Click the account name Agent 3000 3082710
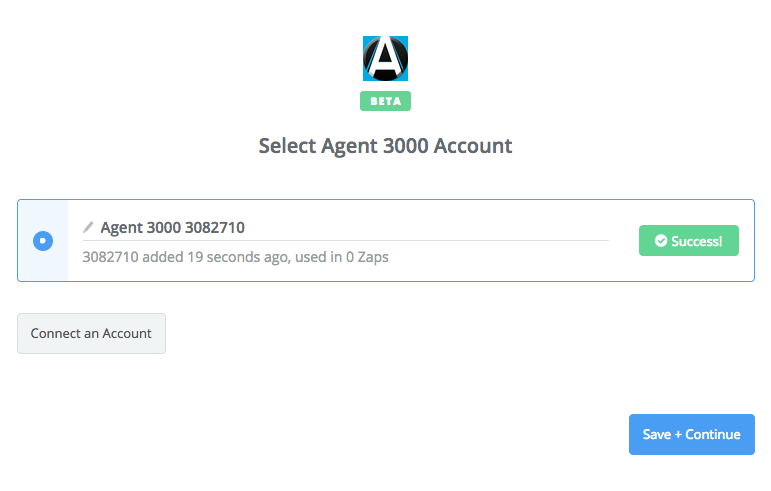Viewport: 771px width, 491px height. pyautogui.click(x=172, y=227)
